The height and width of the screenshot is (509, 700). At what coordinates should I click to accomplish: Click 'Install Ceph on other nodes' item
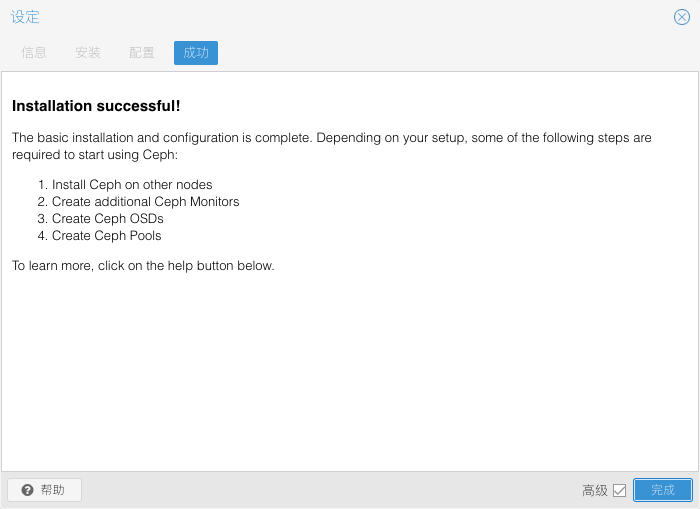tap(132, 184)
